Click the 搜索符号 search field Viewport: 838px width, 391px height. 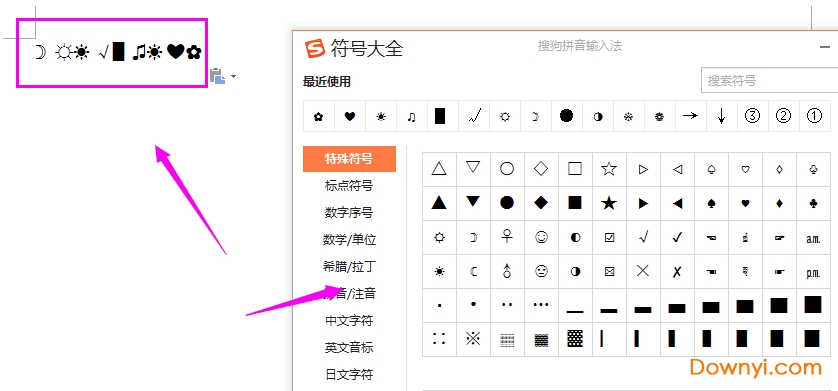(x=769, y=81)
